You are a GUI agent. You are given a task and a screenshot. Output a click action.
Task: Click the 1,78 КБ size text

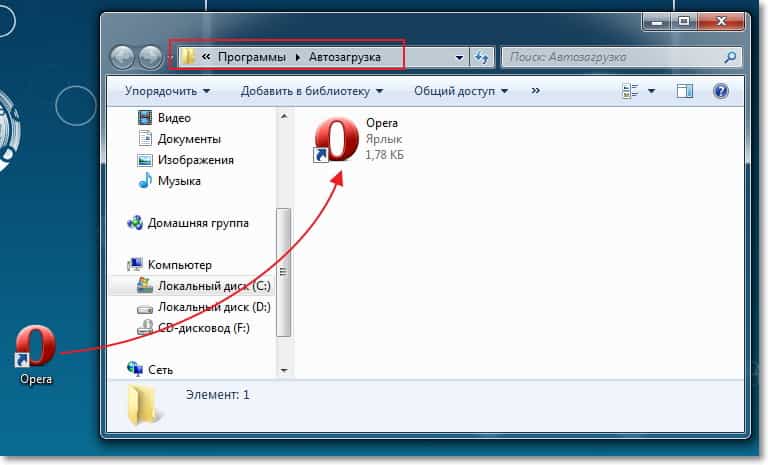pyautogui.click(x=384, y=155)
